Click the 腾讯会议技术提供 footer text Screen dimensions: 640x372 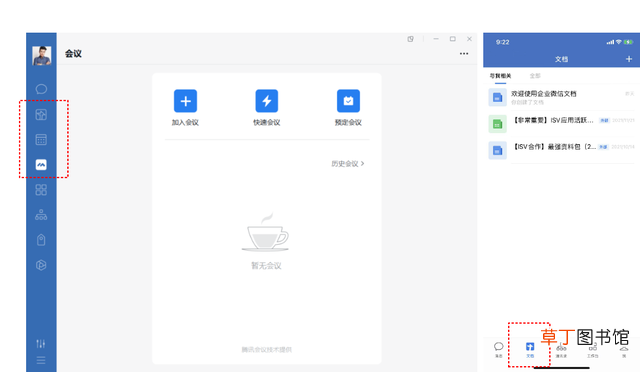pos(267,350)
